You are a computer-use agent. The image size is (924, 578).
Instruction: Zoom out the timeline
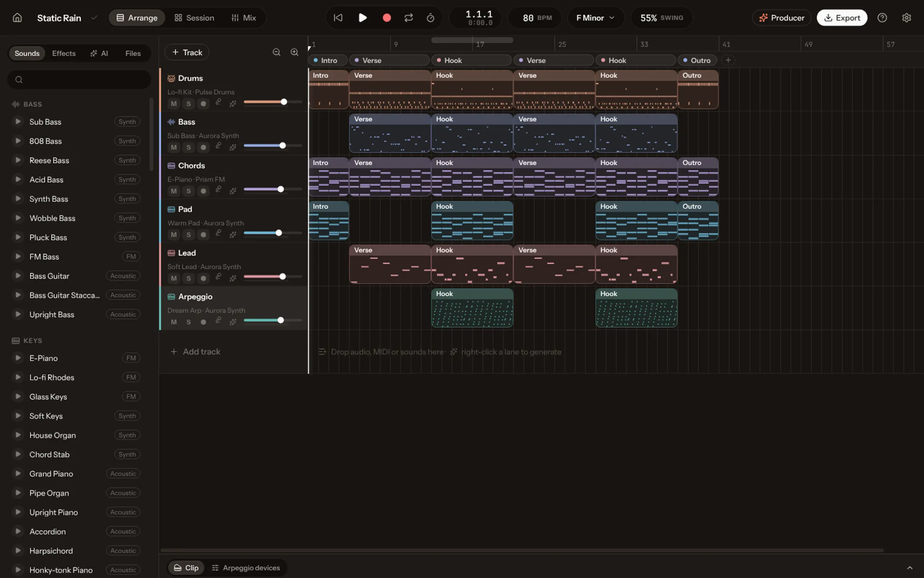[x=276, y=52]
